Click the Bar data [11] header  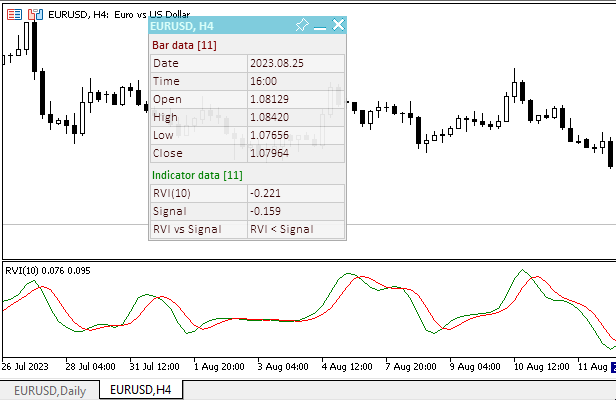pyautogui.click(x=184, y=45)
